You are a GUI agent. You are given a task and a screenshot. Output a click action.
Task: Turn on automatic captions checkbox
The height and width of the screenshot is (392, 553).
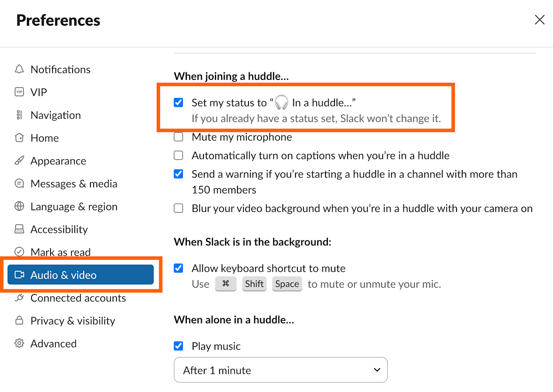coord(179,156)
